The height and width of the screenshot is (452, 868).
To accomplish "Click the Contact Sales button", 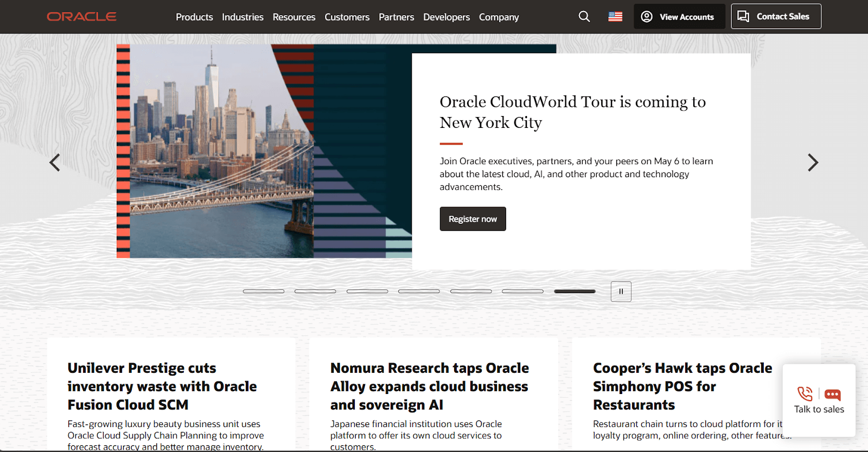I will point(775,17).
